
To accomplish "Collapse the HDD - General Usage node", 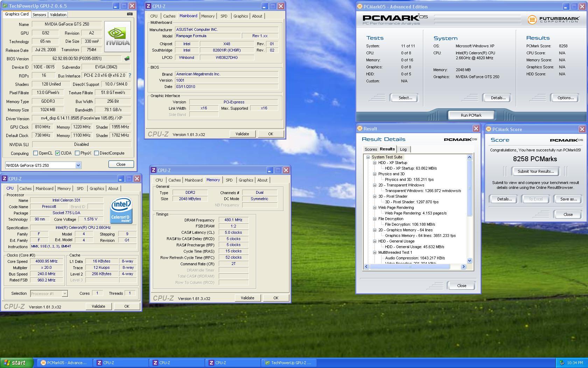I will [374, 241].
